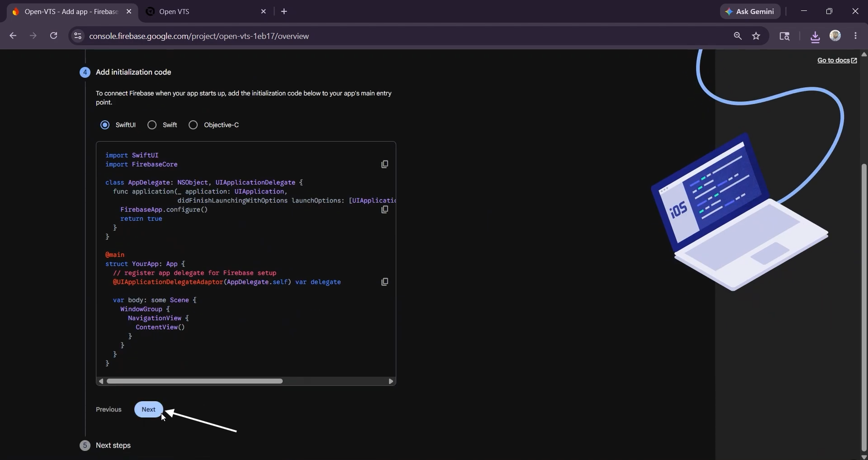Image resolution: width=868 pixels, height=460 pixels.
Task: Click the 'NavigationView {' code line
Action: coord(158,318)
